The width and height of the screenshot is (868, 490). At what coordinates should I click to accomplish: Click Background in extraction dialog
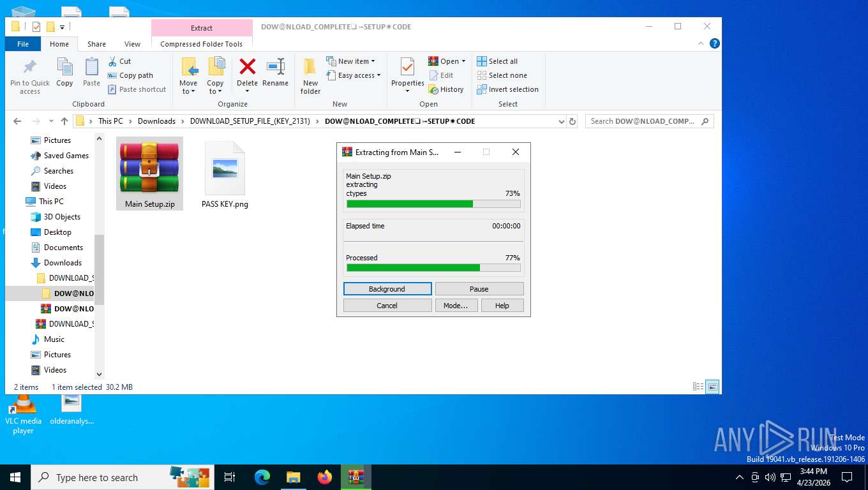coord(387,289)
